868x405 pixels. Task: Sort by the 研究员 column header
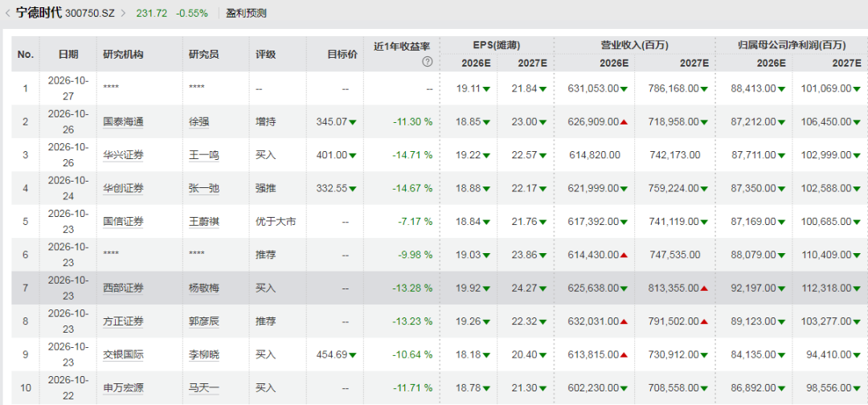(203, 54)
